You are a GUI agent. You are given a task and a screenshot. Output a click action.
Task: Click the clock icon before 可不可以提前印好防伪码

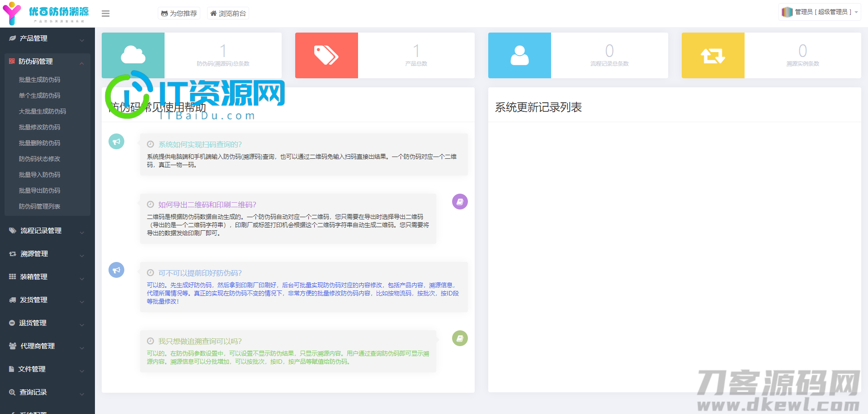(151, 273)
